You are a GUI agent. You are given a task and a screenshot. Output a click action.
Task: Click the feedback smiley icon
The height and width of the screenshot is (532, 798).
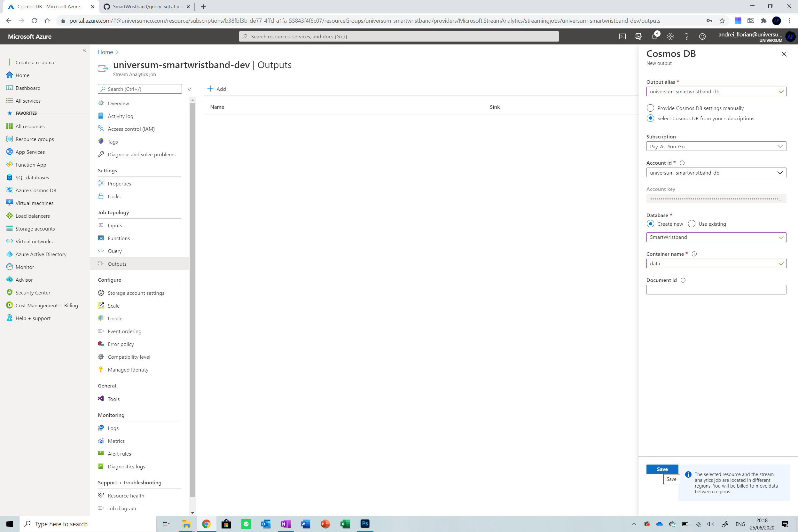pos(702,36)
